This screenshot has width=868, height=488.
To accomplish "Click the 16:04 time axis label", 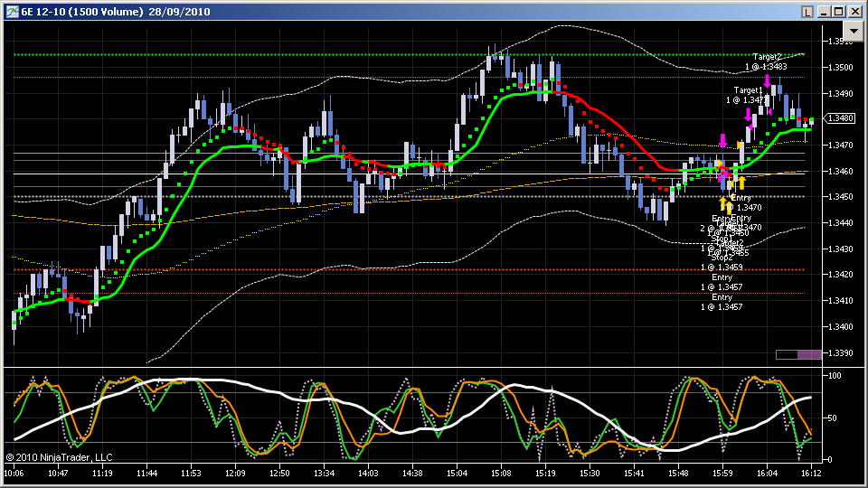I will tap(767, 473).
